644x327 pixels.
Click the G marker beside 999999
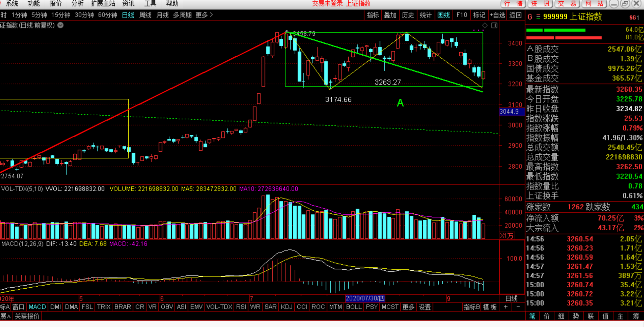[x=530, y=17]
